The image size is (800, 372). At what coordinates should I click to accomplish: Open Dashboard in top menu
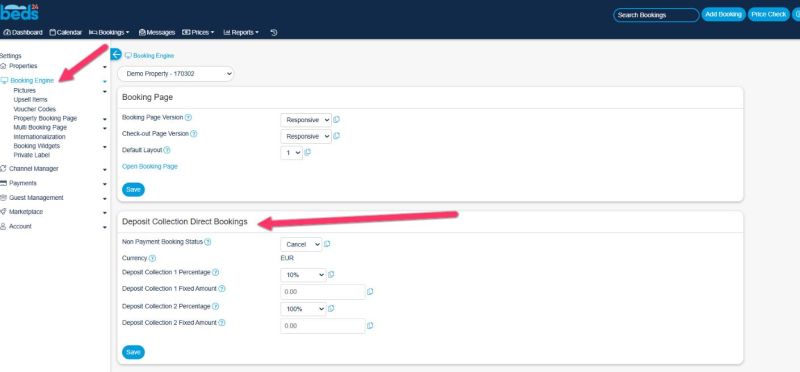(23, 32)
